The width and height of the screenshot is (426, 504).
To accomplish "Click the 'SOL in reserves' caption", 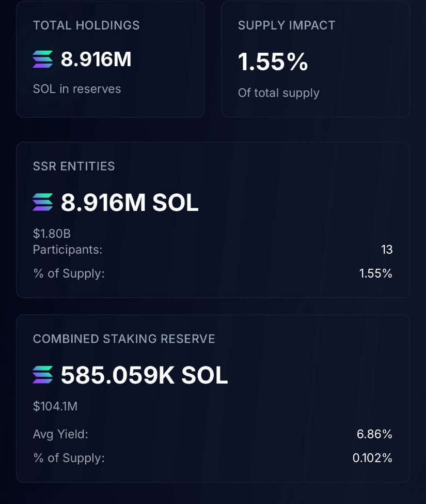I will [x=77, y=89].
